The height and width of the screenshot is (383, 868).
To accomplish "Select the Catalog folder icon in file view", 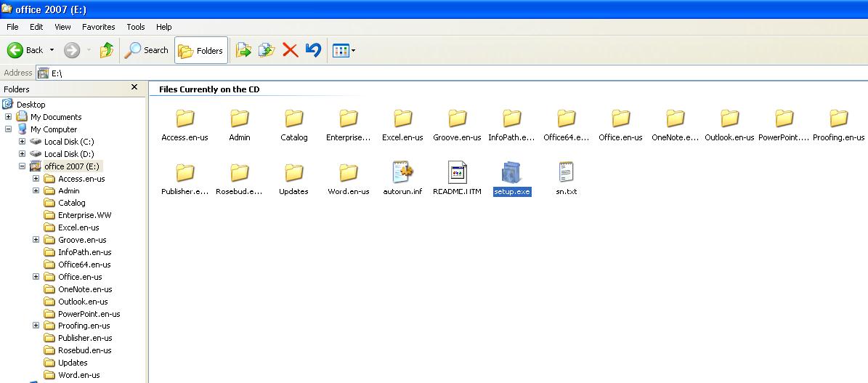I will (x=294, y=118).
